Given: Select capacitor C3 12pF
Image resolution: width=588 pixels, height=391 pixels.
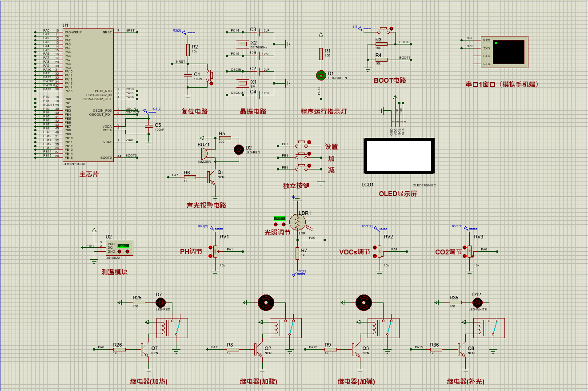Looking at the screenshot, I should [x=259, y=32].
